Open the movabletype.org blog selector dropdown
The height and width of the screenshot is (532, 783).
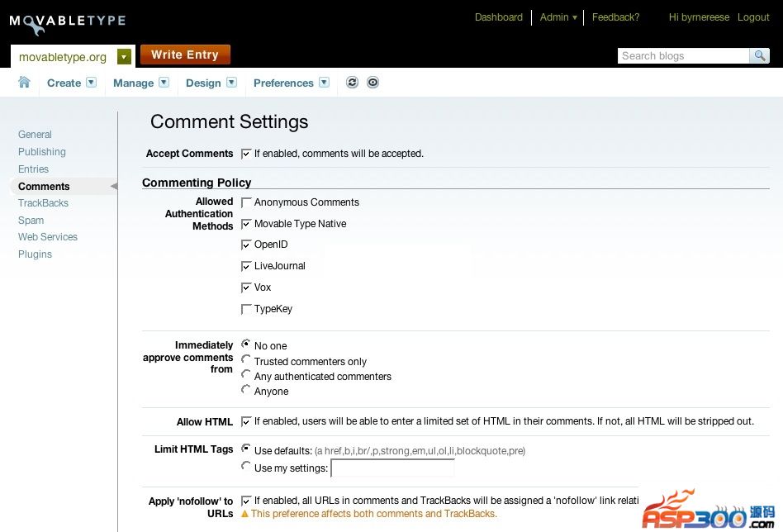[124, 56]
